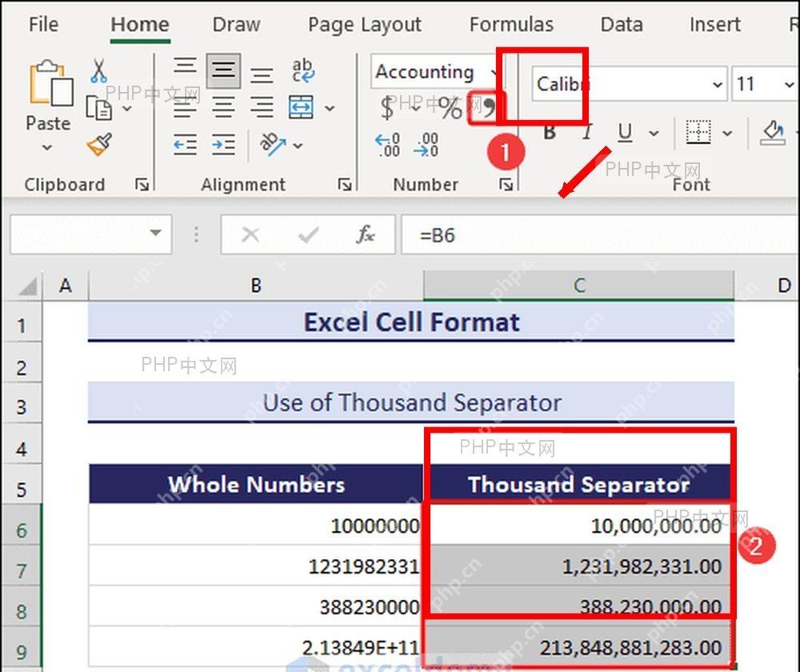Select column B header
This screenshot has height=672, width=800.
pos(256,286)
